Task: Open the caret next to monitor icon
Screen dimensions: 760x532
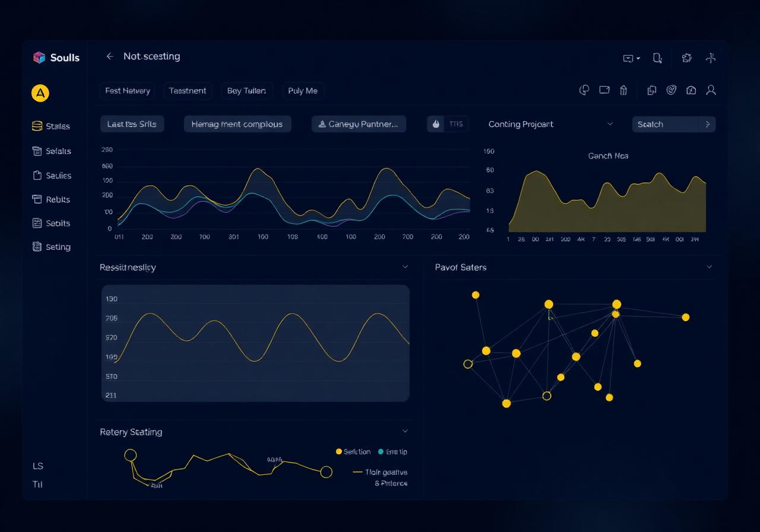Action: point(638,58)
